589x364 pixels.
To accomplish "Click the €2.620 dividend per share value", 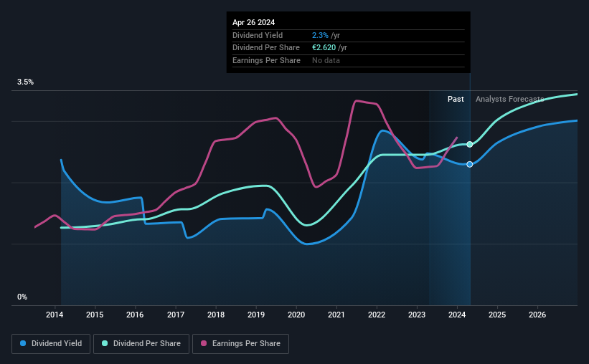I will point(324,48).
